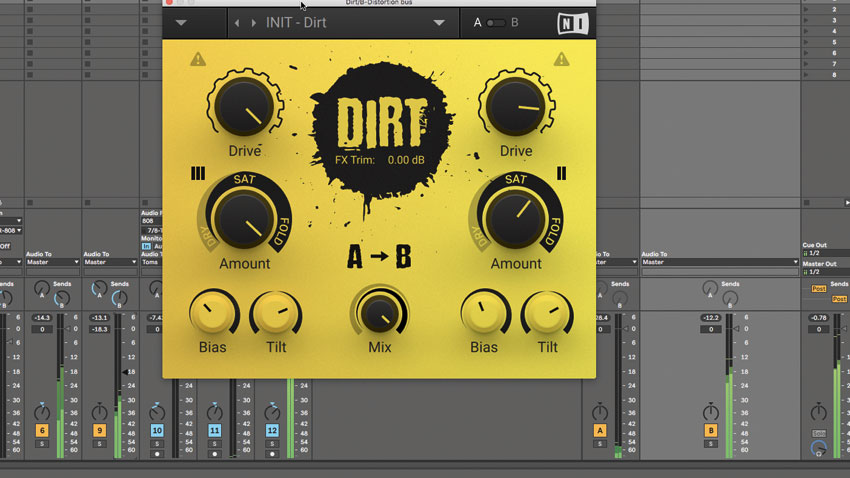
Task: Go to next preset arrow
Action: [253, 23]
